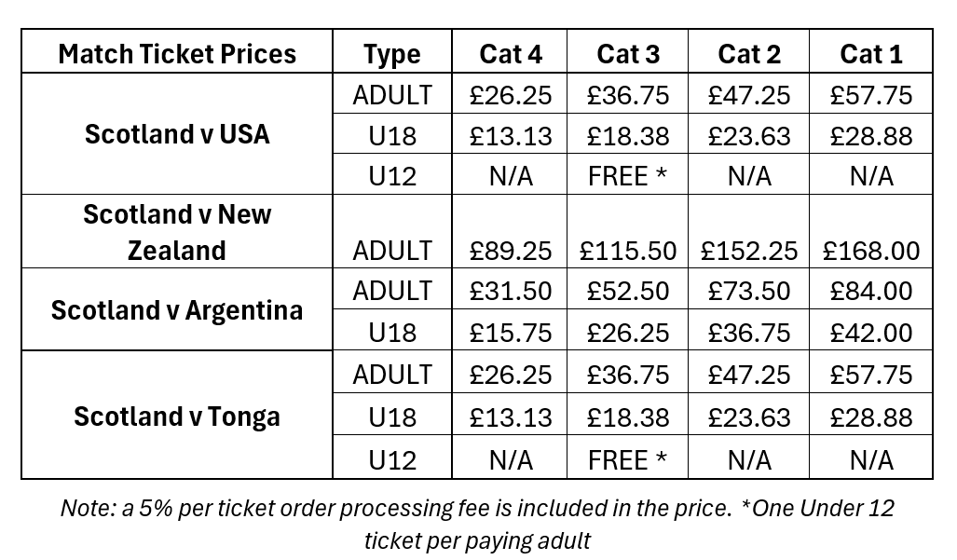Click the £89.25 New Zealand Cat 4 price

coord(511,251)
